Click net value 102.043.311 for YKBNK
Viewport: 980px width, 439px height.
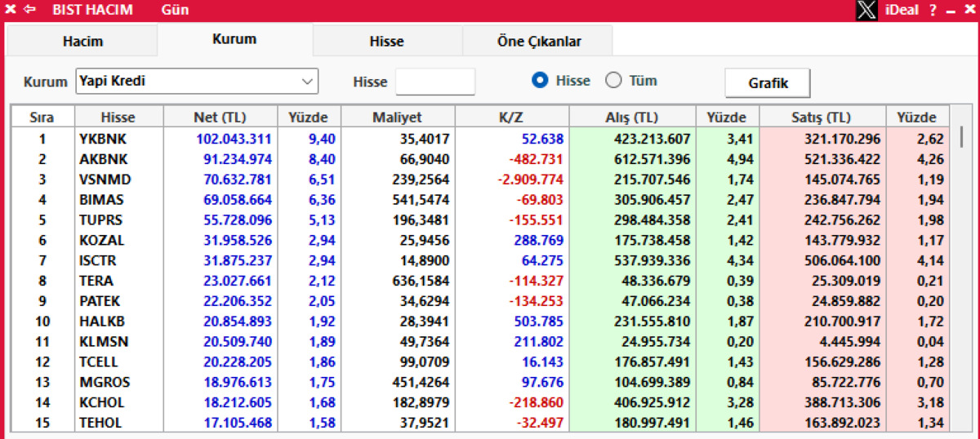[x=234, y=140]
